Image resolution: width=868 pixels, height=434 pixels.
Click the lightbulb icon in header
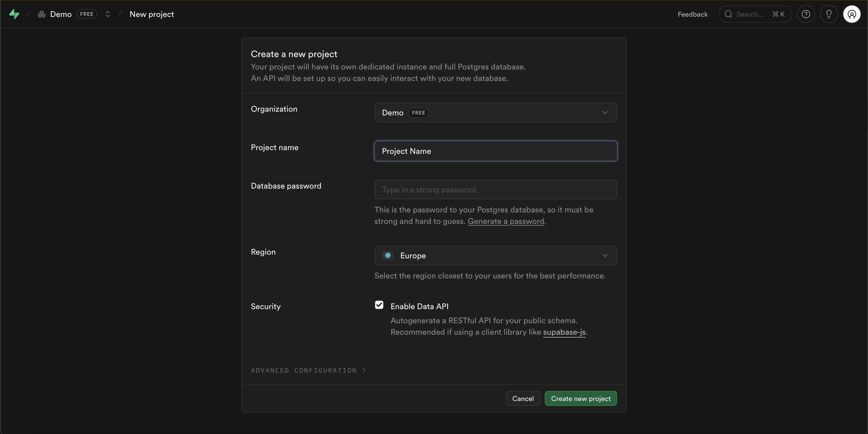pyautogui.click(x=829, y=14)
